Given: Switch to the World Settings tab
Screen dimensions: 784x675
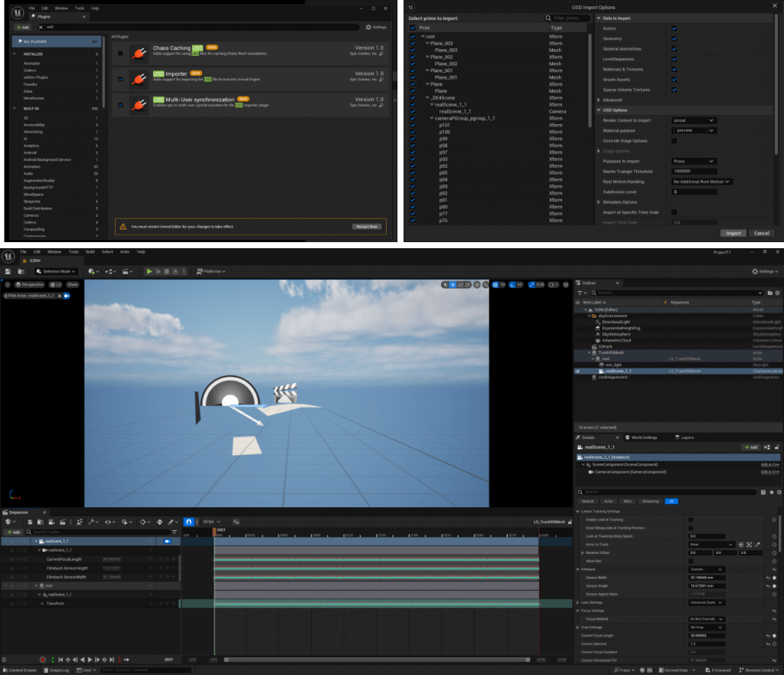Looking at the screenshot, I should tap(641, 437).
